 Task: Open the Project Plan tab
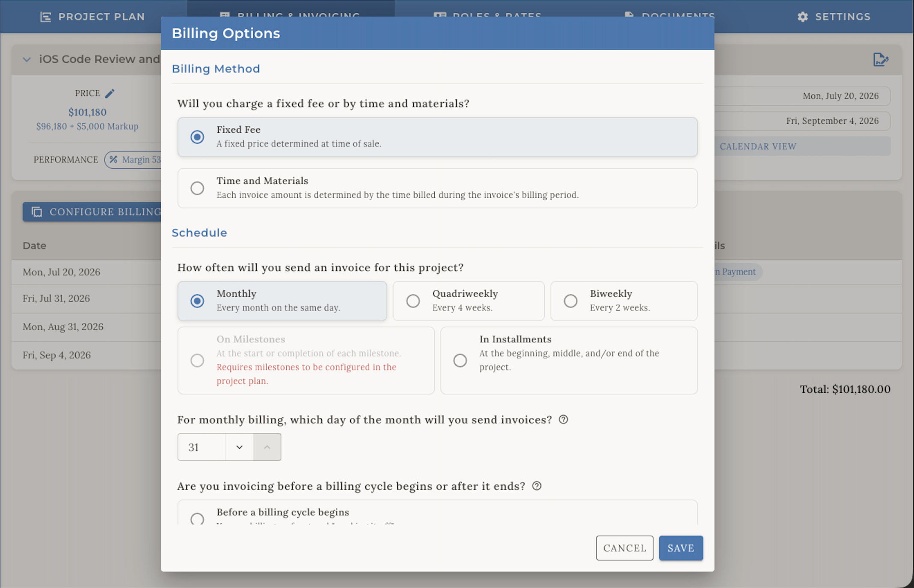pyautogui.click(x=92, y=17)
